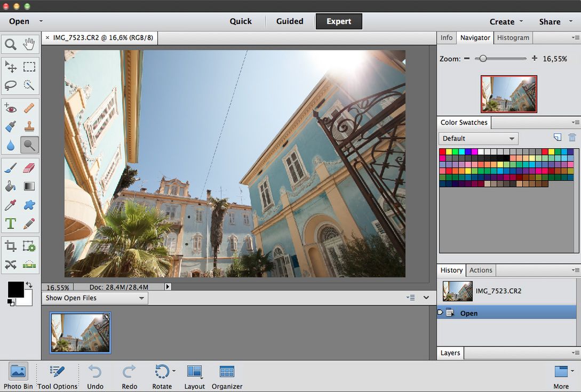581x392 pixels.
Task: Open the Default swatches preset dropdown
Action: (477, 138)
